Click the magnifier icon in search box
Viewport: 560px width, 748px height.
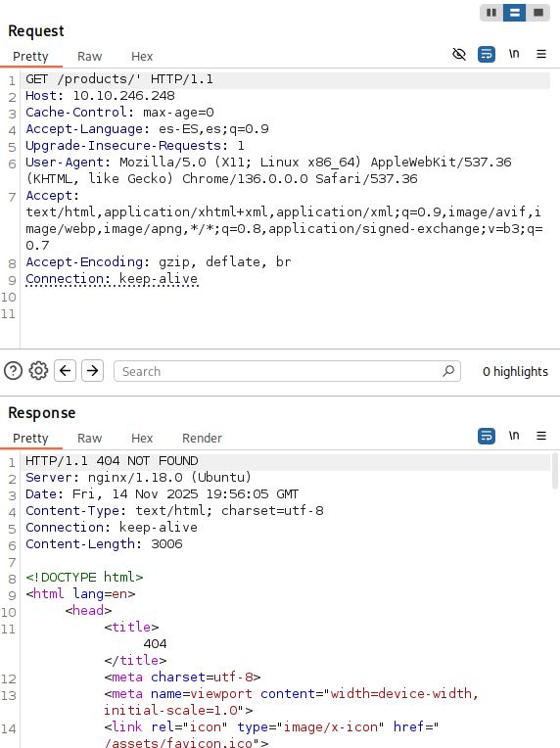(x=448, y=371)
